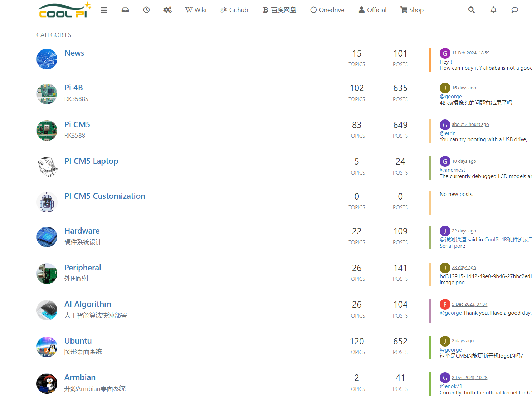Open the 28 days ago post timestamp
532x402 pixels.
(464, 268)
